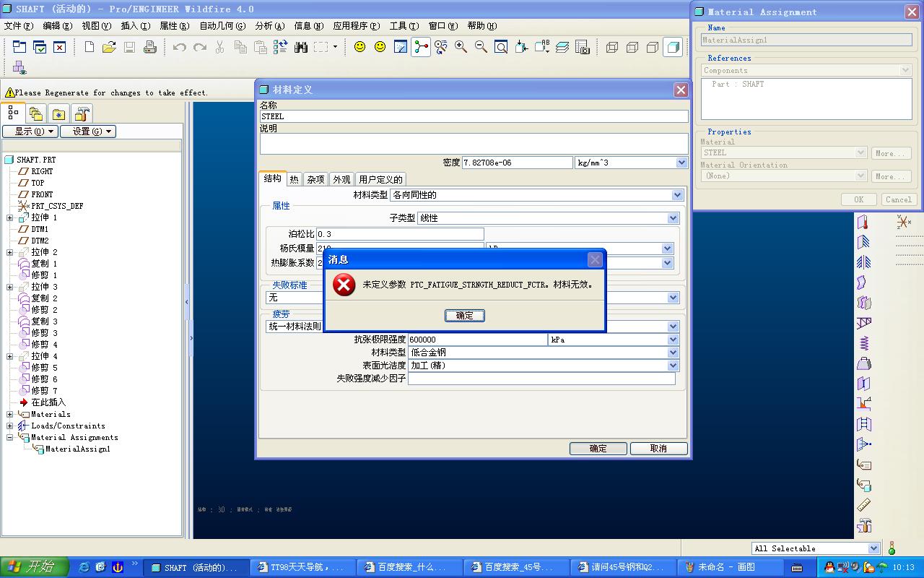
Task: Click the mass weight icon in right toolbar
Action: 863,363
